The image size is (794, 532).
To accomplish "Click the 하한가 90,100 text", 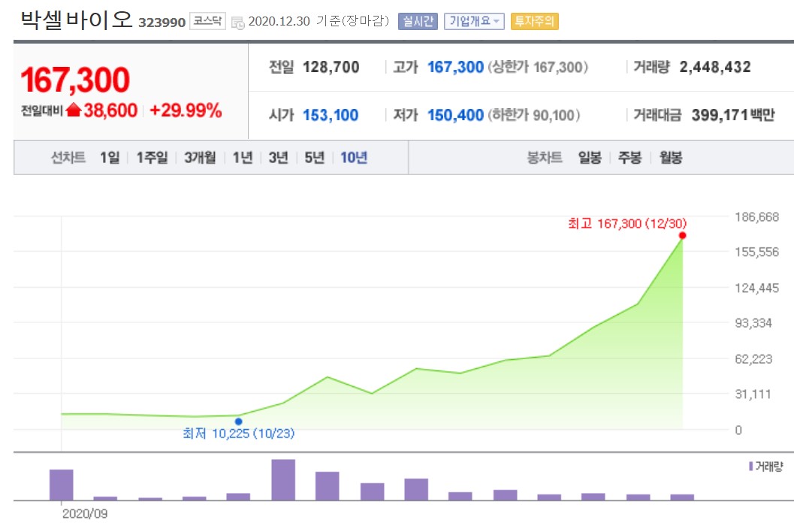I will click(534, 115).
